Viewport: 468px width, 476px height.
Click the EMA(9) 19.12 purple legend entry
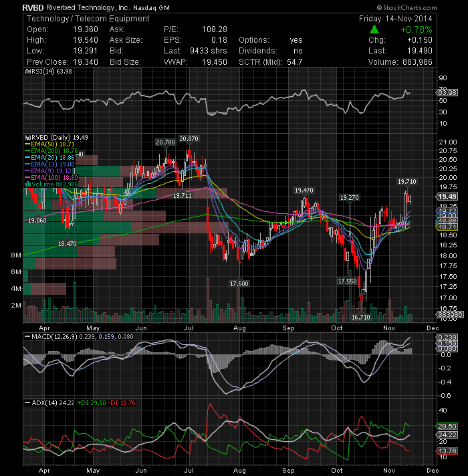[x=48, y=171]
